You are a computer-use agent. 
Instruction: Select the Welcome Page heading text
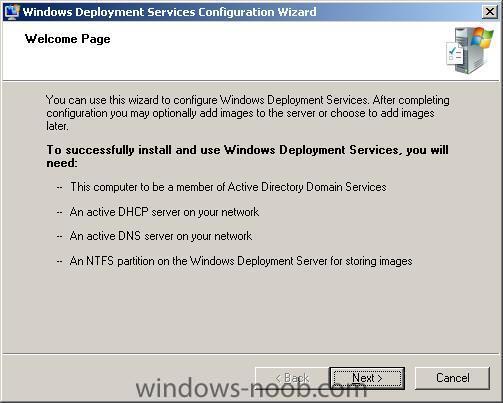coord(68,39)
